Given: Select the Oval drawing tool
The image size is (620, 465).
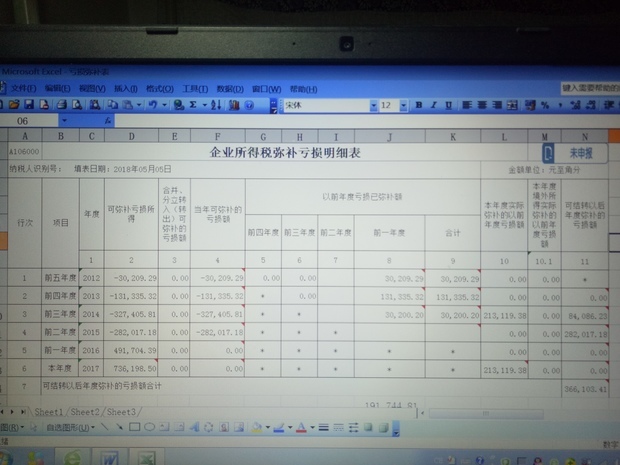Looking at the screenshot, I should click(149, 427).
